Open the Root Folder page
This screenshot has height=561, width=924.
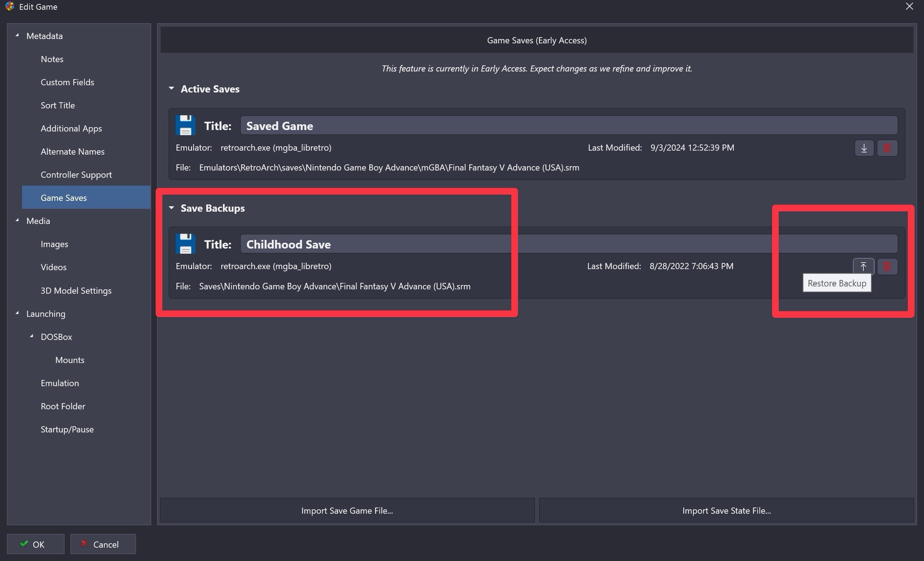[63, 406]
